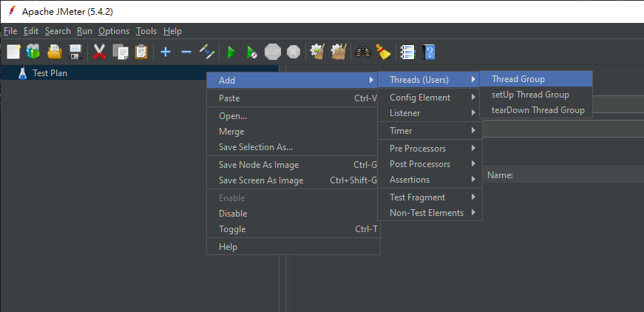Select Disable in context menu

tap(294, 214)
